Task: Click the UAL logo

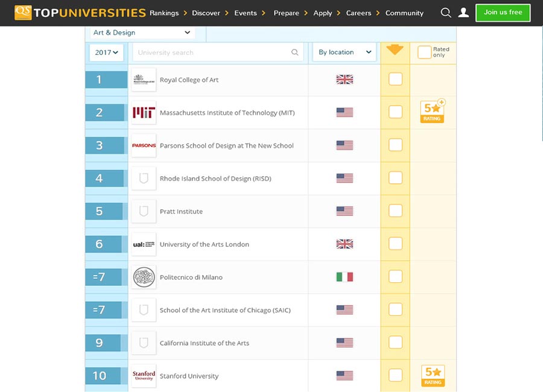Action: coord(144,244)
